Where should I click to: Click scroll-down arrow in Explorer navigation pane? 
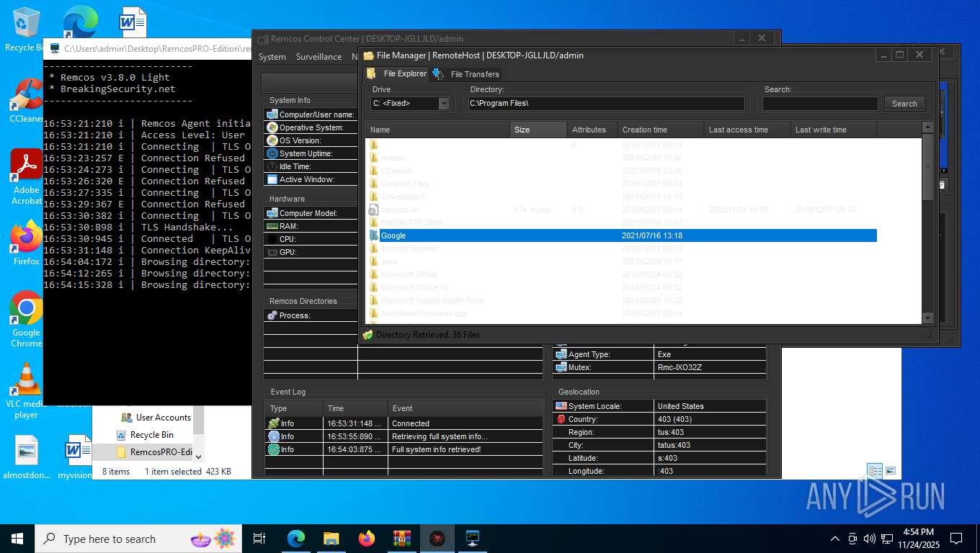(199, 457)
